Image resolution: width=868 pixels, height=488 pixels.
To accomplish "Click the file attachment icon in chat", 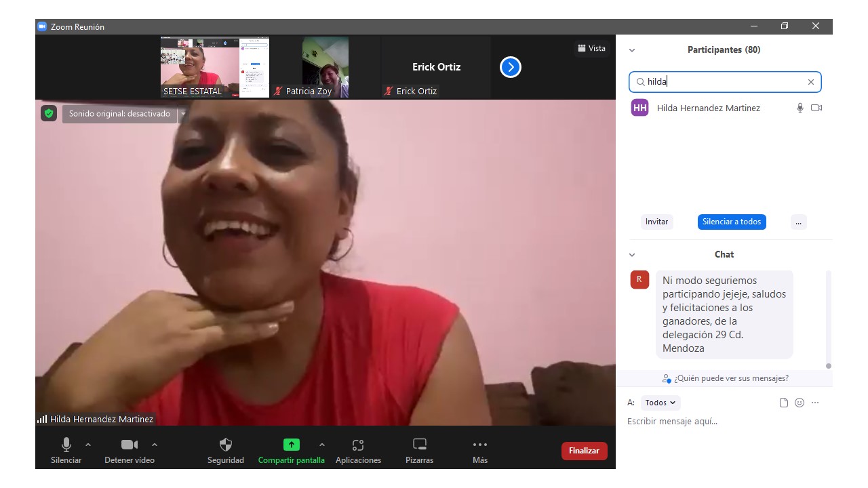I will (784, 403).
